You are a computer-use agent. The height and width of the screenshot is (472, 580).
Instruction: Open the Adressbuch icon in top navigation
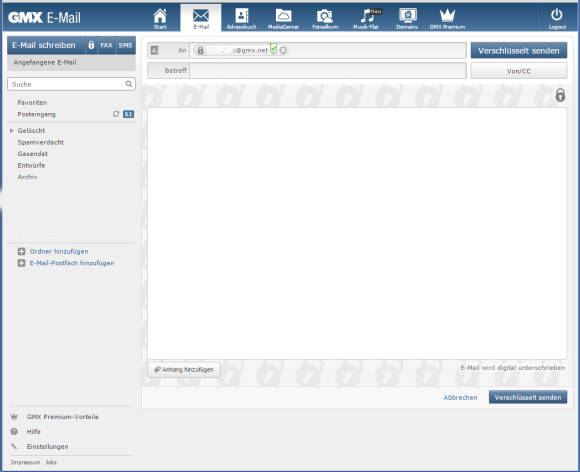pos(242,16)
